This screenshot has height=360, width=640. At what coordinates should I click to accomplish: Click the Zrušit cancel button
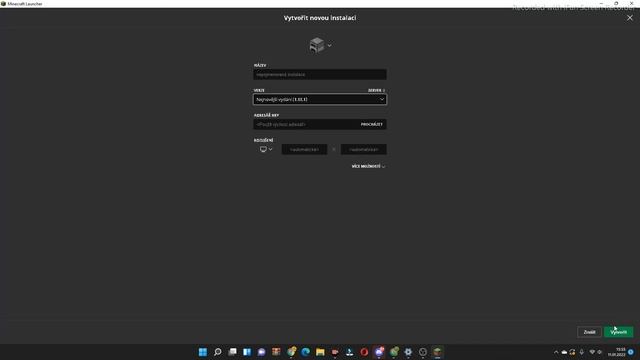589,332
